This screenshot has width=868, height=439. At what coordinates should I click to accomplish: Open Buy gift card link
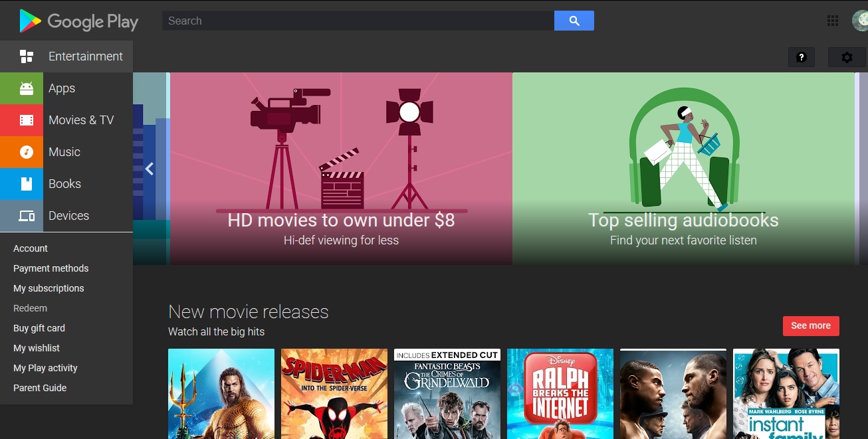tap(39, 328)
